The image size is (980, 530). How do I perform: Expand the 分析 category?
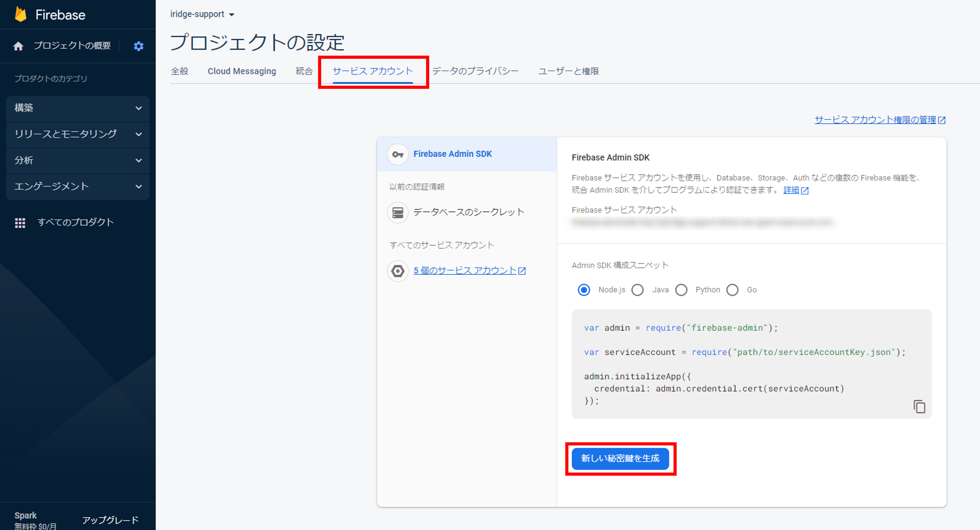tap(78, 160)
